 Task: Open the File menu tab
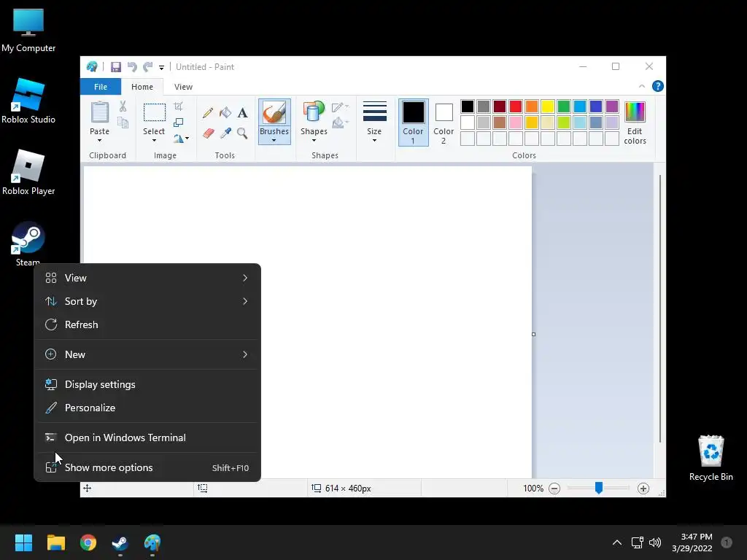(x=101, y=87)
